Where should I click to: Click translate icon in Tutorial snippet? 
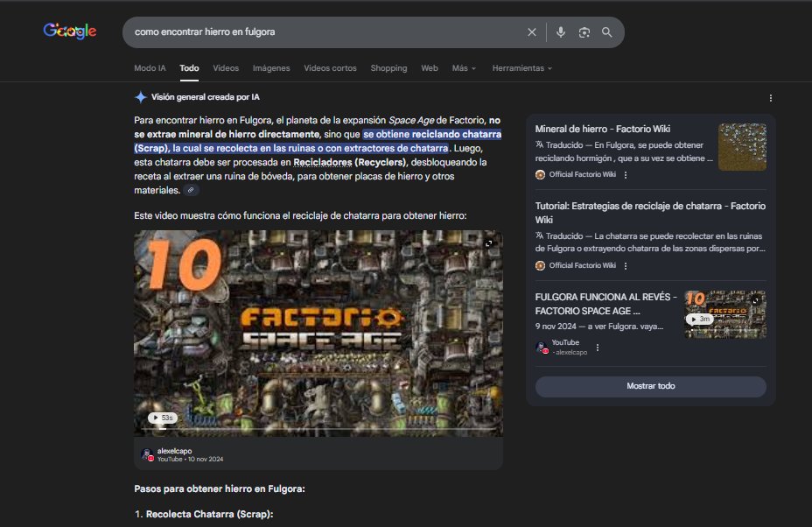pyautogui.click(x=539, y=235)
